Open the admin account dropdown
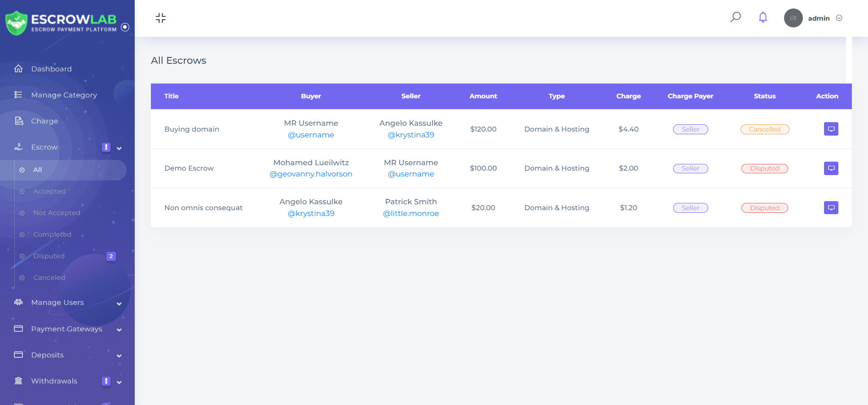 click(x=839, y=18)
